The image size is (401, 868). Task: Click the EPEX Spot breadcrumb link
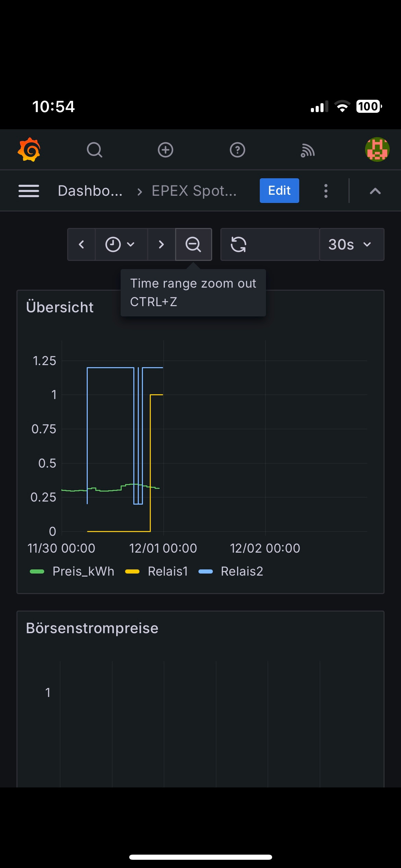tap(194, 191)
